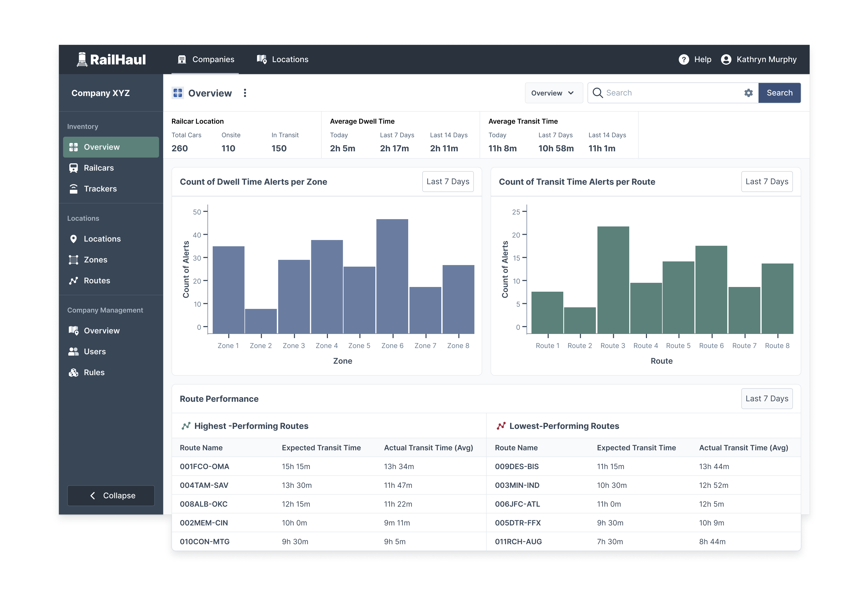Click the Search button
This screenshot has width=868, height=611.
(x=780, y=93)
